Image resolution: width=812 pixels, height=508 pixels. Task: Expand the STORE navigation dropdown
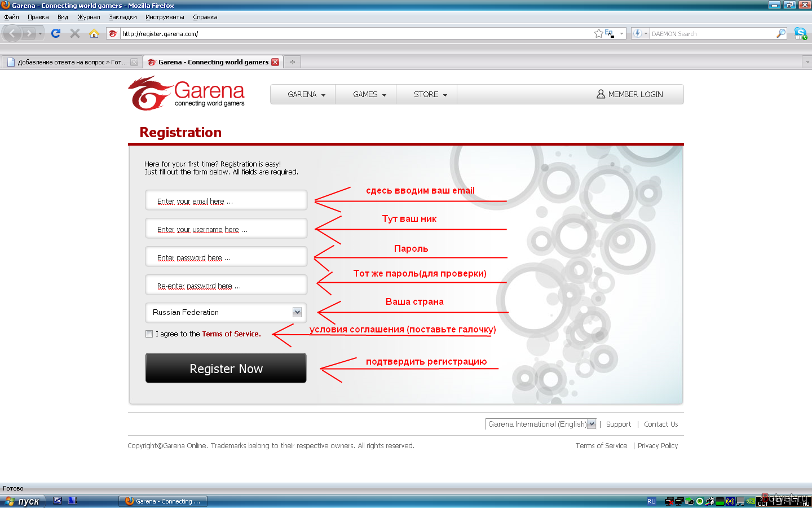[430, 94]
